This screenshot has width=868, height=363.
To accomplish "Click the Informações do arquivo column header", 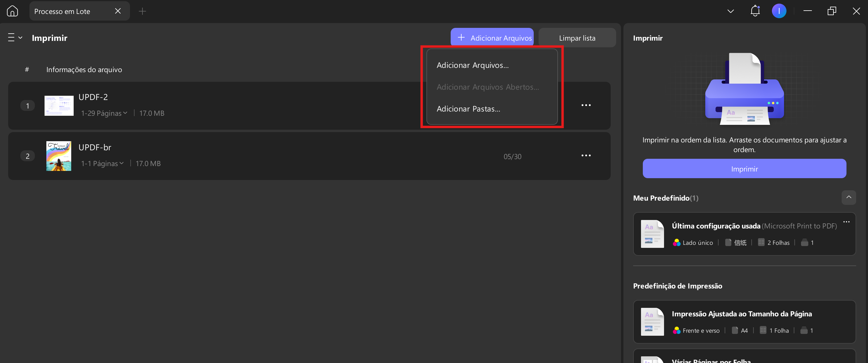I will pos(84,70).
